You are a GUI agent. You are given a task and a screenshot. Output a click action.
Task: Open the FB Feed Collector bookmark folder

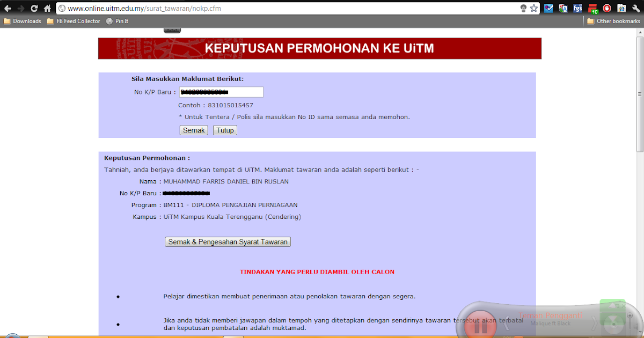(74, 21)
